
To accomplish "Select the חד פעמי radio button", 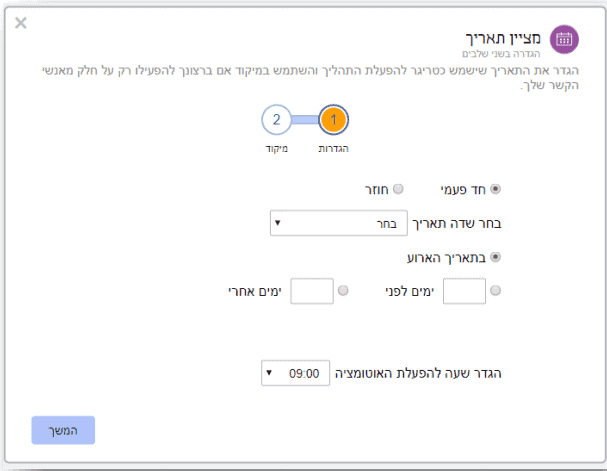I will [496, 189].
